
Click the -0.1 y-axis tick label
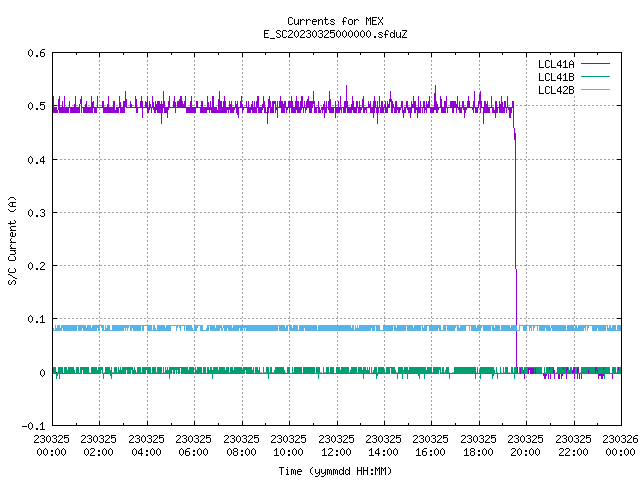[33, 426]
